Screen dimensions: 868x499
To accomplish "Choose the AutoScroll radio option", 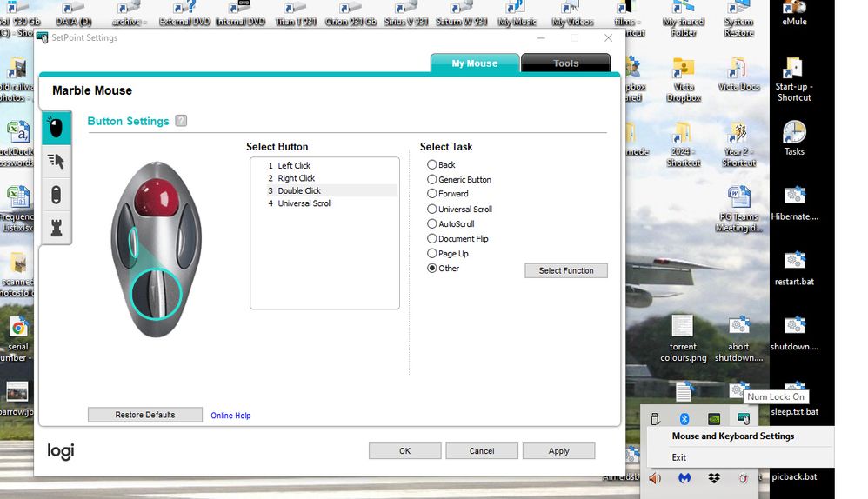I will pos(431,223).
